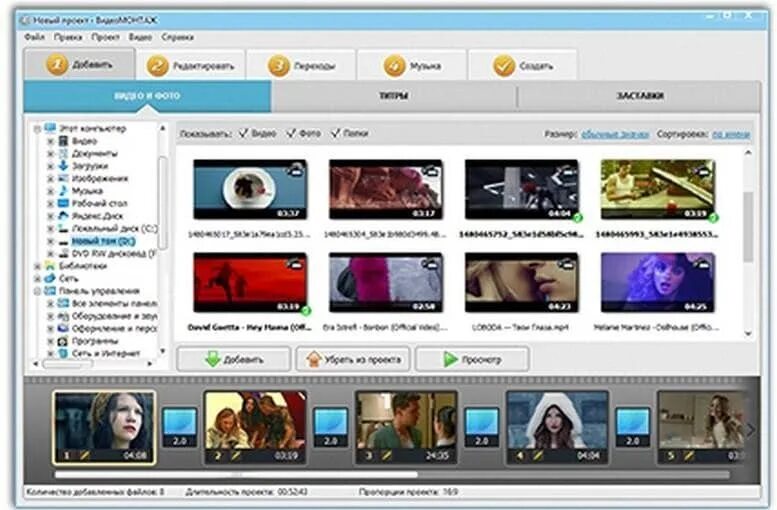Expand the Загрузки folder node

(x=50, y=166)
